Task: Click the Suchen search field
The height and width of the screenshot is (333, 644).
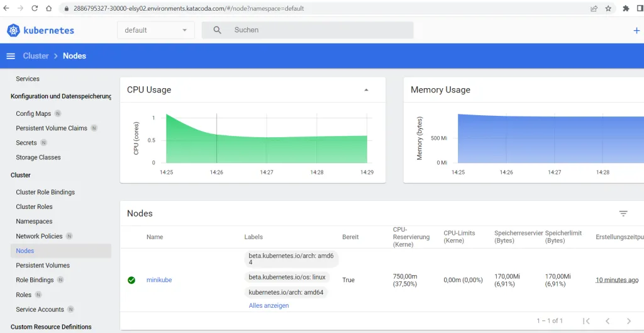Action: pyautogui.click(x=307, y=30)
